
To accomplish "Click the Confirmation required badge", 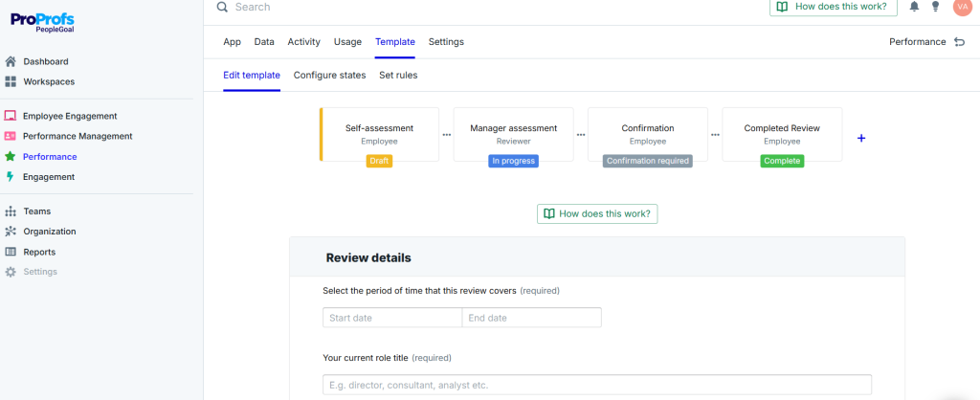I will coord(648,162).
